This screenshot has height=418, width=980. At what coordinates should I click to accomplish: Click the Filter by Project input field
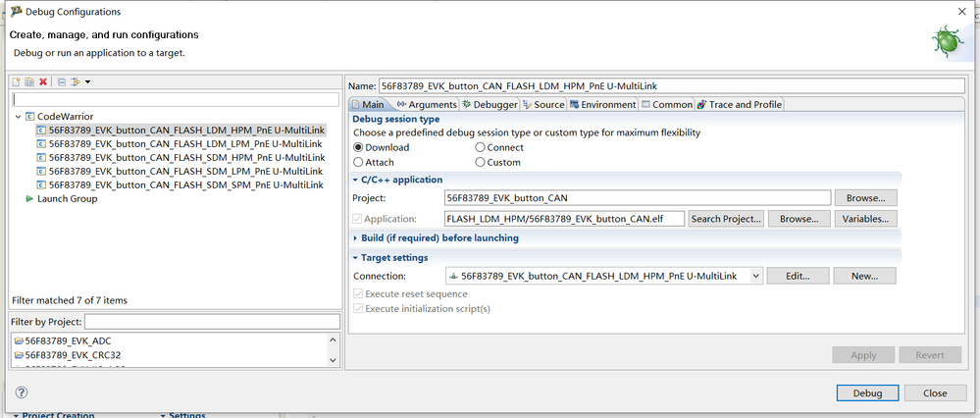point(211,322)
